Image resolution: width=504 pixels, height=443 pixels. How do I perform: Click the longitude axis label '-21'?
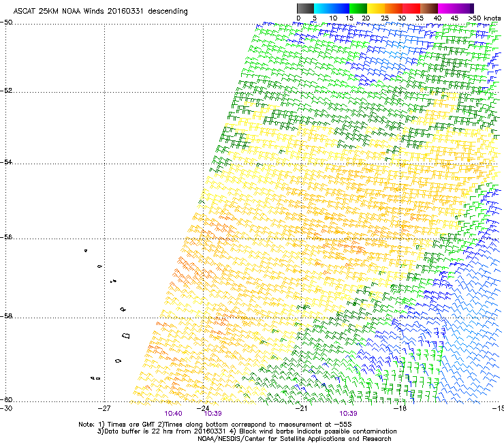301,408
